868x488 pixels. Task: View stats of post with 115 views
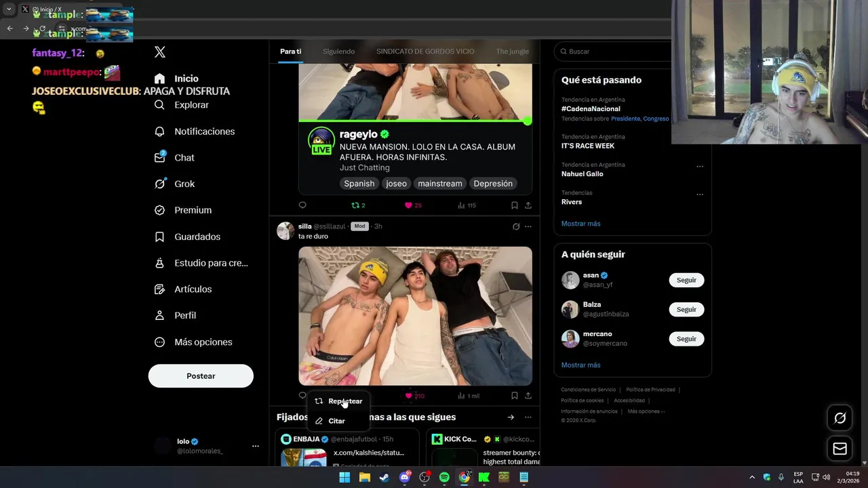click(467, 205)
